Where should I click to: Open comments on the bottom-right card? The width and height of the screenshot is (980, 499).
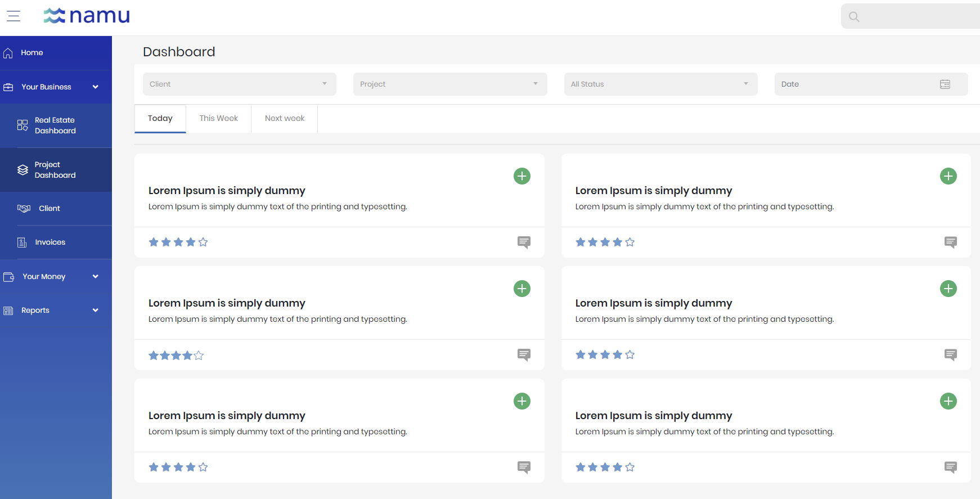[x=951, y=467]
